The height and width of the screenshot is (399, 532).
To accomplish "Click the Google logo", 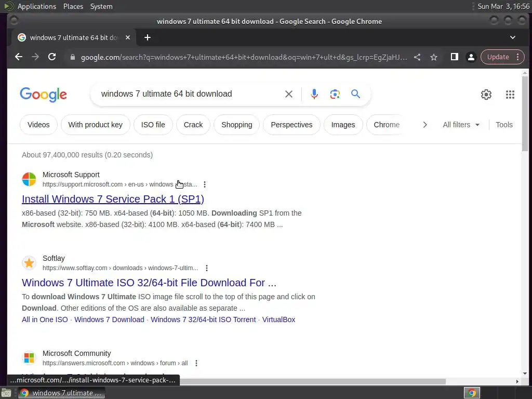I will (x=44, y=95).
